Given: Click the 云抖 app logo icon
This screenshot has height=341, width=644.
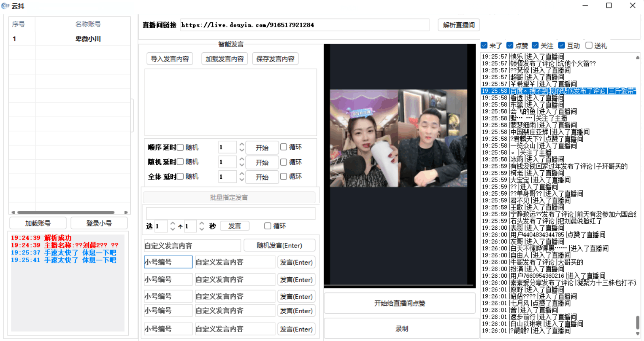Looking at the screenshot, I should click(x=6, y=5).
